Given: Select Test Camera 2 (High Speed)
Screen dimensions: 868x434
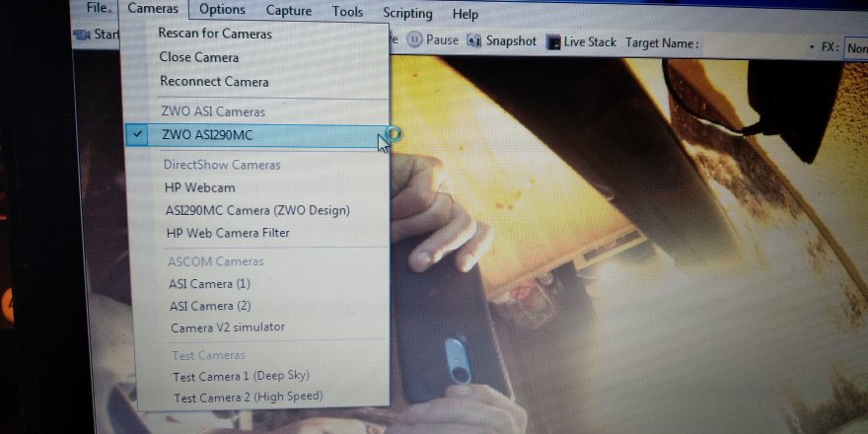Looking at the screenshot, I should (248, 397).
